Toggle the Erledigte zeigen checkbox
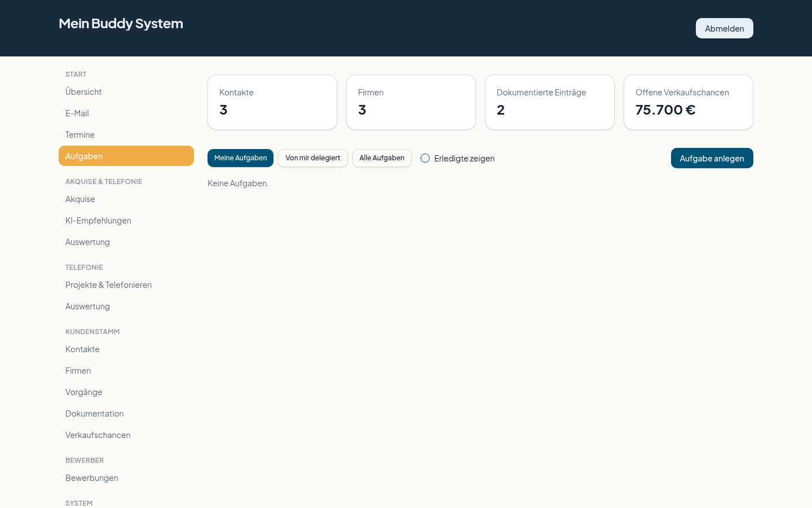This screenshot has height=508, width=812. click(x=425, y=158)
